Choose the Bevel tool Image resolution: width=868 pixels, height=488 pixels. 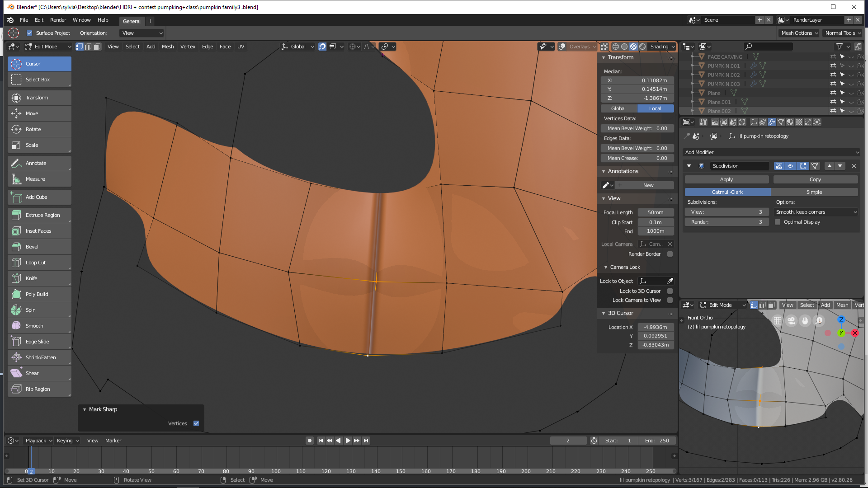click(39, 247)
